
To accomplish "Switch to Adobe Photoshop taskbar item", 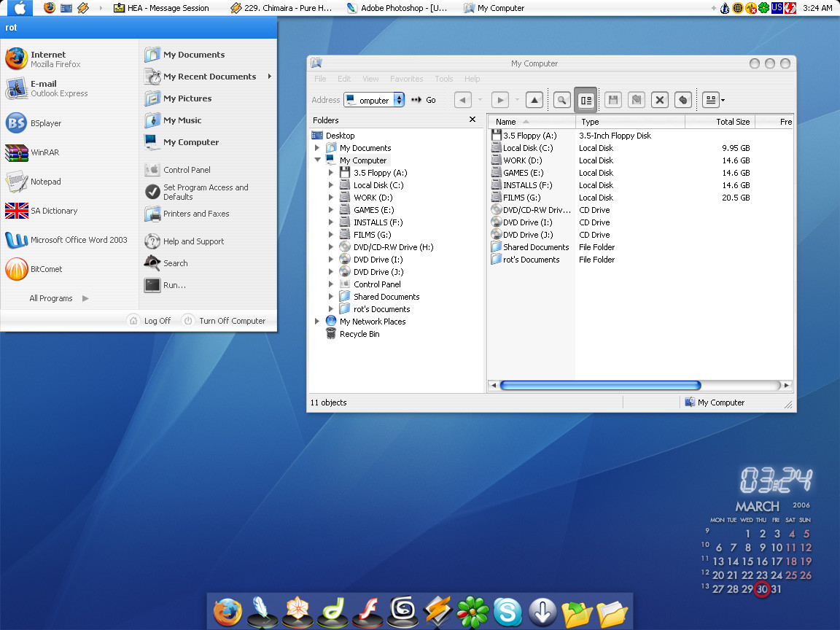I will (397, 8).
